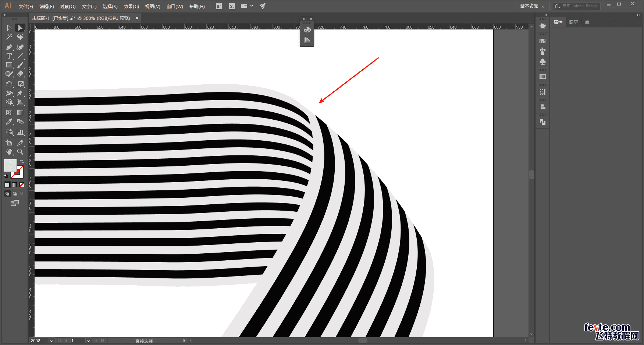Open the 效果(C) menu
Image resolution: width=644 pixels, height=345 pixels.
pos(131,7)
